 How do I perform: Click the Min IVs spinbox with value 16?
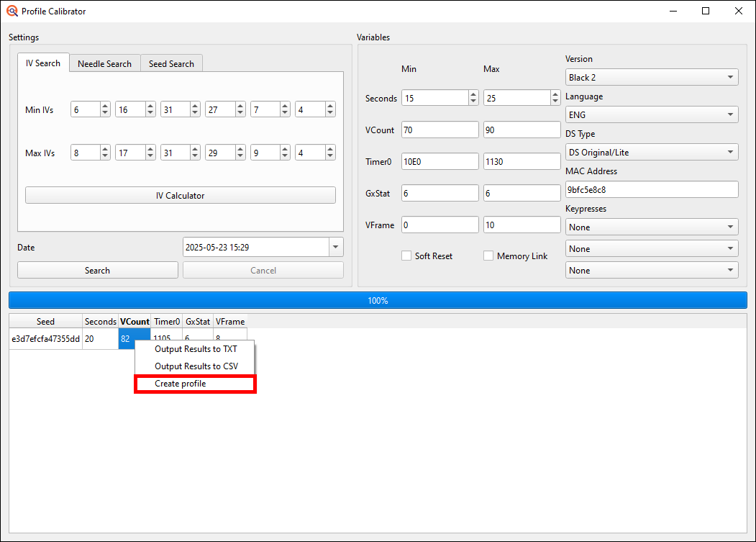(135, 109)
